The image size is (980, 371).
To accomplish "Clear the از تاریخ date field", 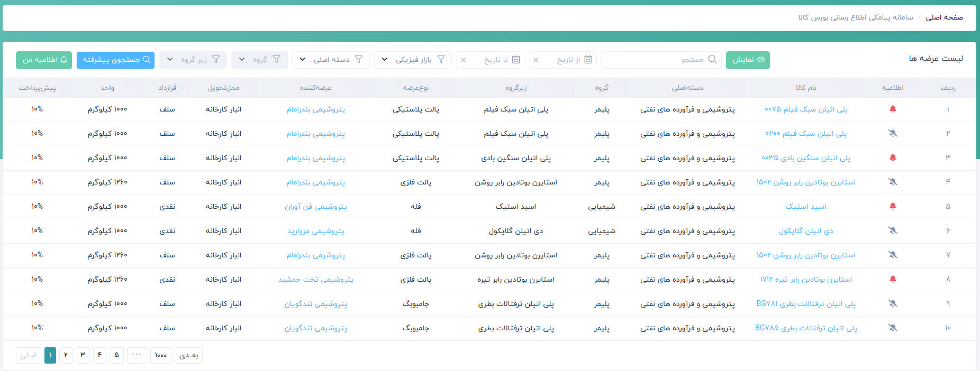I will point(536,60).
